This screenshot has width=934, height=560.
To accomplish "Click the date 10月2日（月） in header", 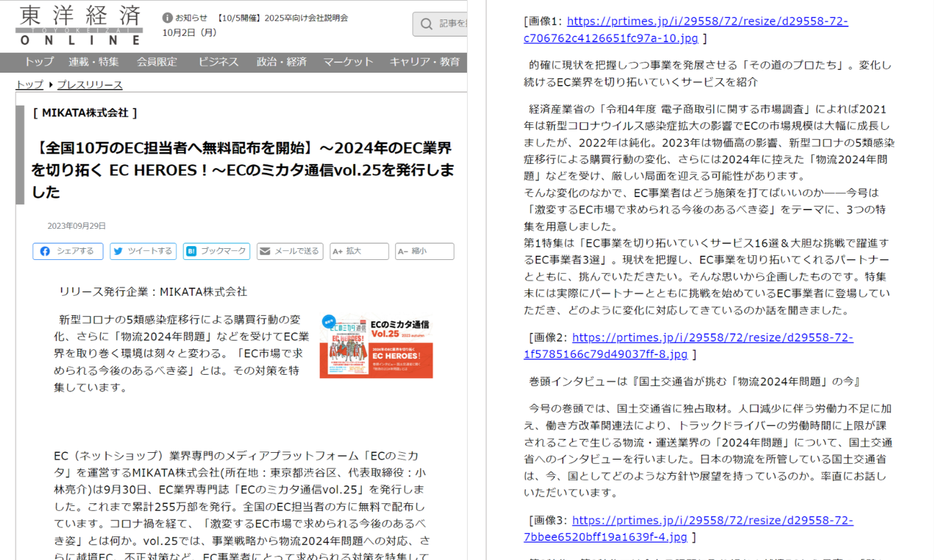I will (x=190, y=32).
